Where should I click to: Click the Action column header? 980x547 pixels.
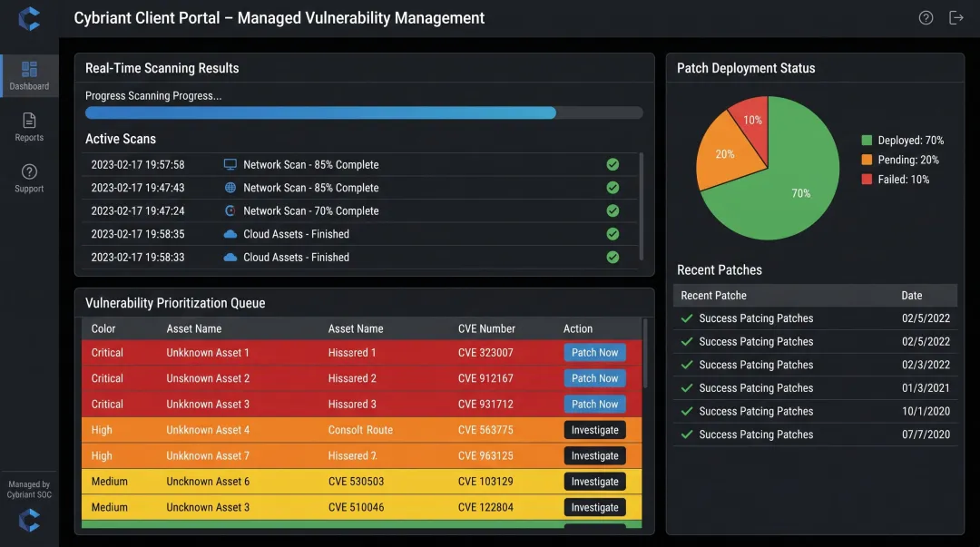577,328
